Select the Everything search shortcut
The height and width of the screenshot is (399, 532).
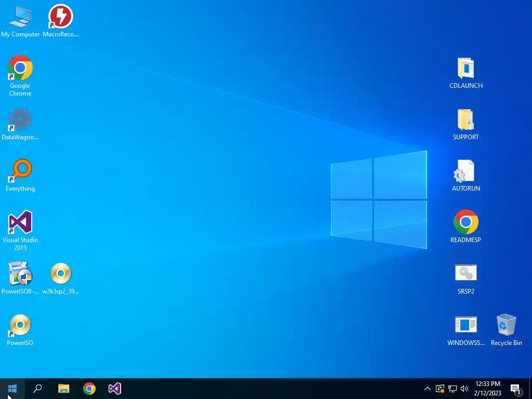(20, 176)
